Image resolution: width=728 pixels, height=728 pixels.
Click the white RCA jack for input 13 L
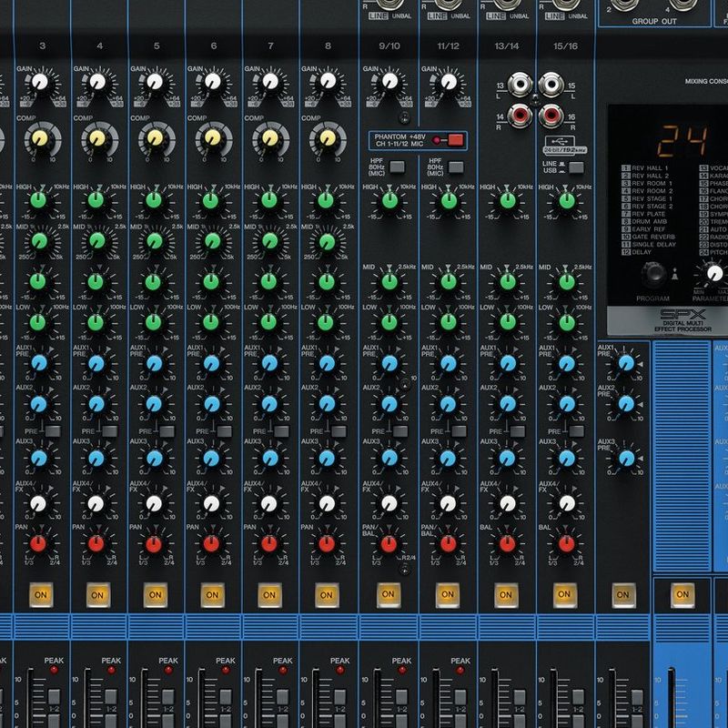pyautogui.click(x=521, y=86)
